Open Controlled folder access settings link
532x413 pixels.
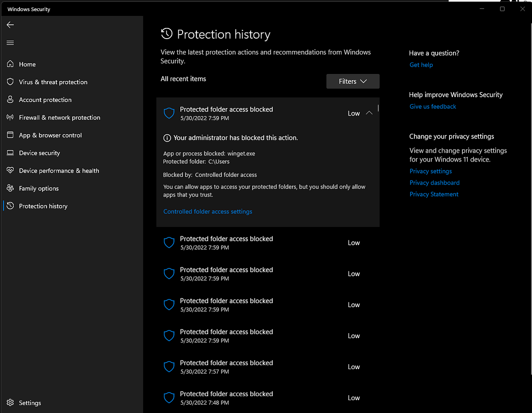(207, 212)
